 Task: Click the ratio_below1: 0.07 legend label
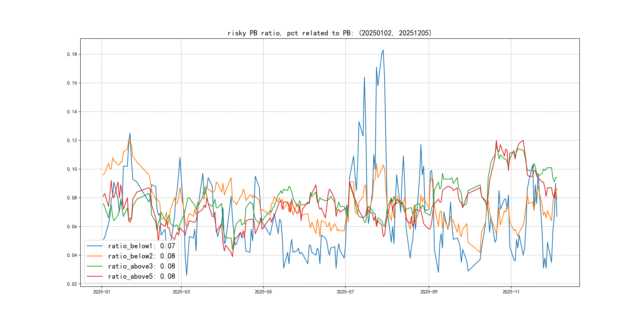tap(142, 246)
